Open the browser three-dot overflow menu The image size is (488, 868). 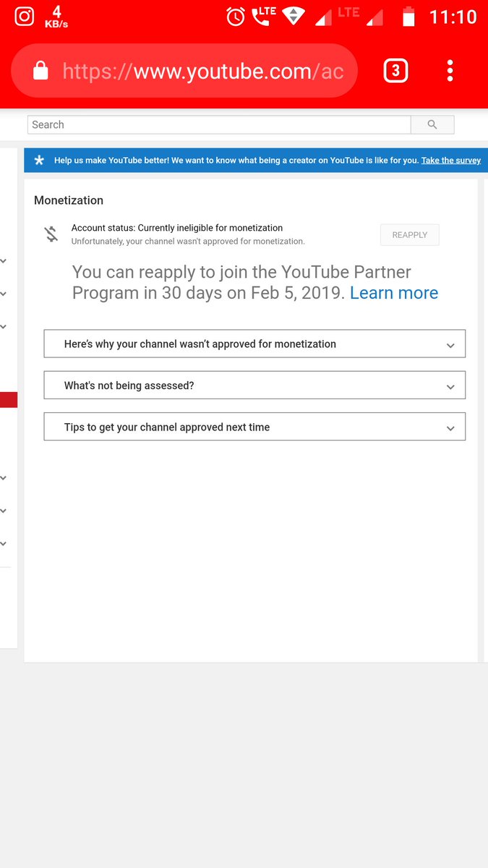click(x=450, y=70)
